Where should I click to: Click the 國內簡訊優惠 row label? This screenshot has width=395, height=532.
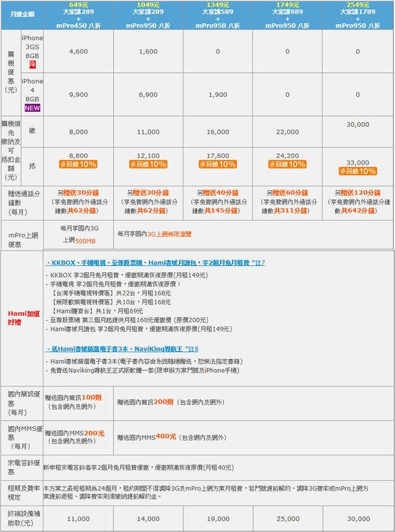[x=23, y=403]
